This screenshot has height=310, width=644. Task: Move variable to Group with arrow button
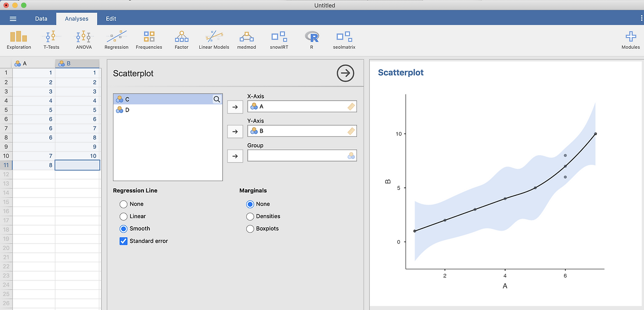click(x=235, y=156)
